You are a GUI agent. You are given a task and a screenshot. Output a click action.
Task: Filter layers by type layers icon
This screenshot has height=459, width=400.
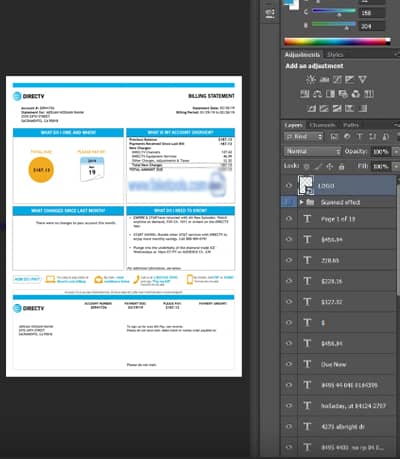pos(360,137)
